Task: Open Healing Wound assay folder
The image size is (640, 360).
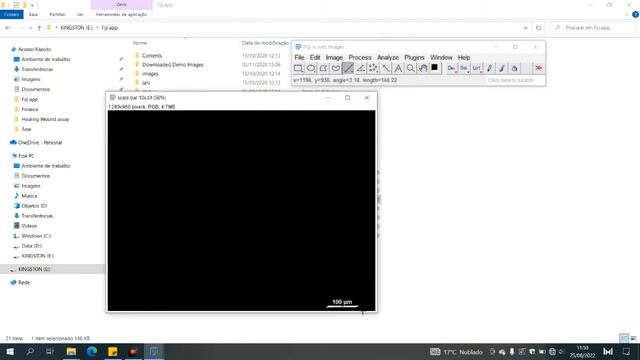Action: click(x=45, y=119)
